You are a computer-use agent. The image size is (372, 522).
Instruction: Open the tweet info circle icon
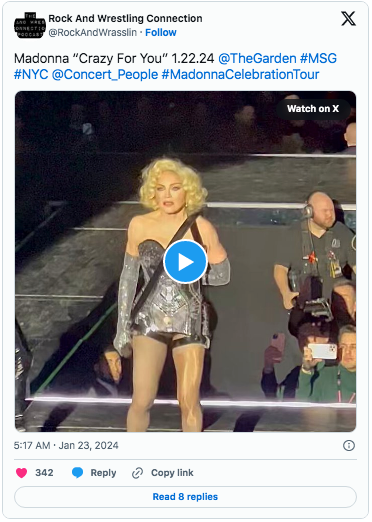[x=349, y=446]
